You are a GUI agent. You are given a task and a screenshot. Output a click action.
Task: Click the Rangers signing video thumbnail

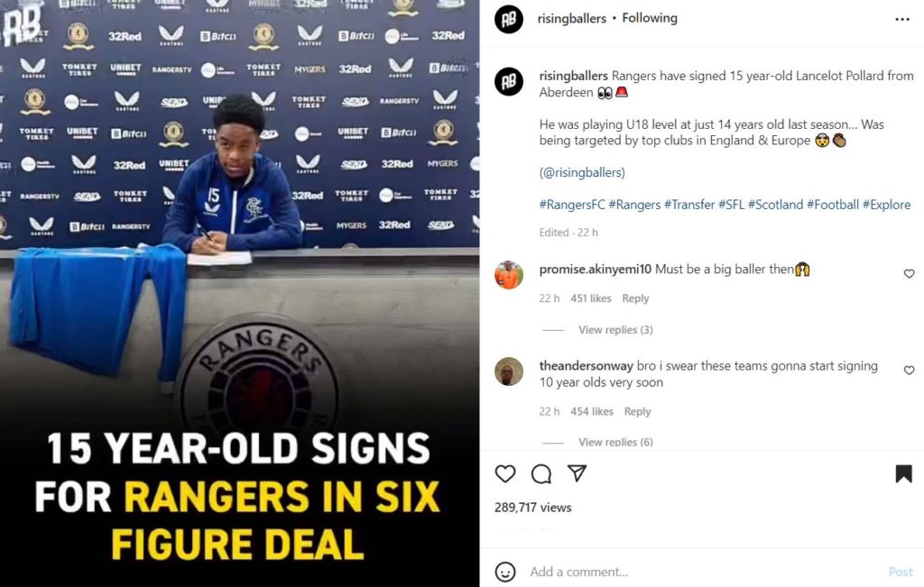tap(239, 293)
